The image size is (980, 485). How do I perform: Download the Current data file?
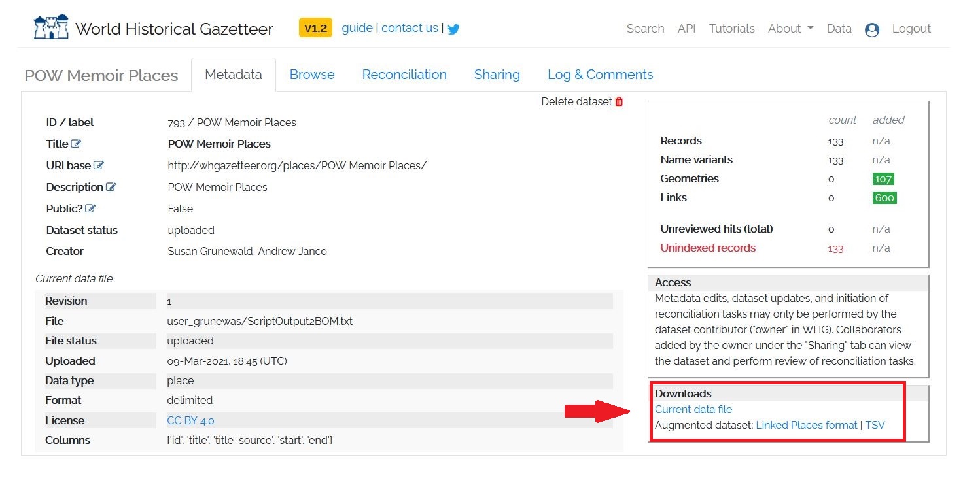tap(693, 409)
